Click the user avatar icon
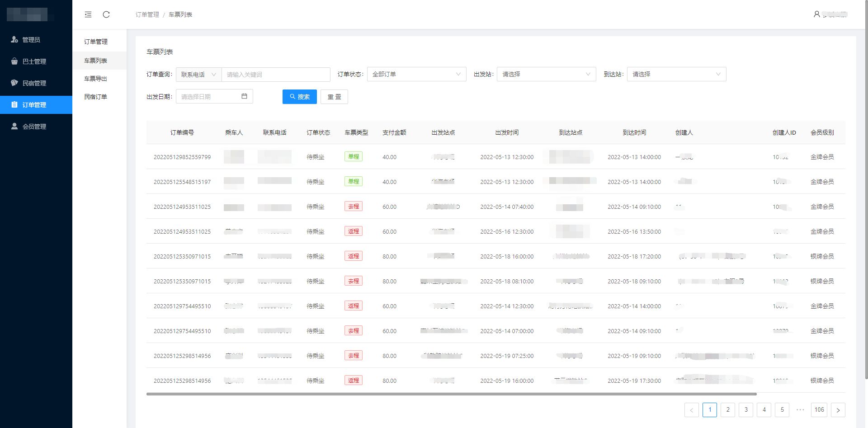The width and height of the screenshot is (868, 428). coord(817,14)
